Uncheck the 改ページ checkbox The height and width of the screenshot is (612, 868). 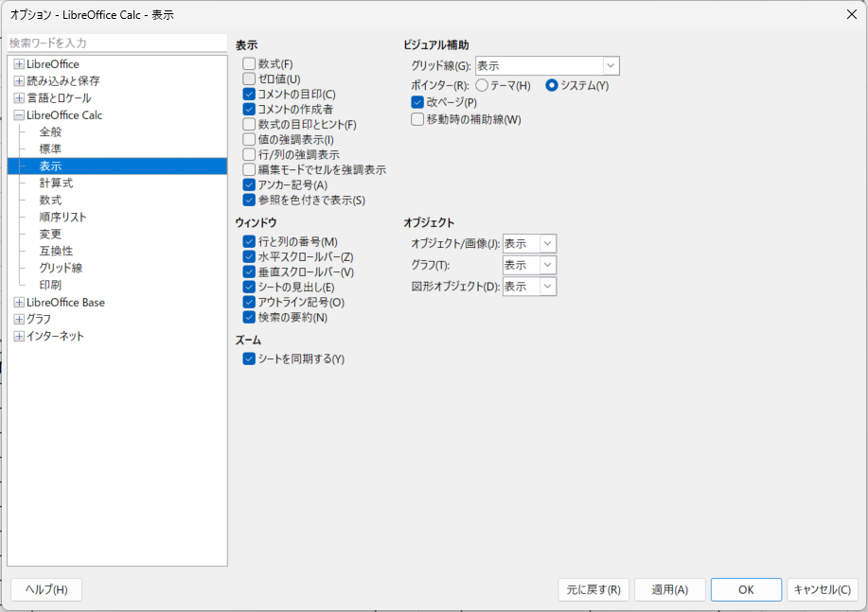(x=417, y=102)
